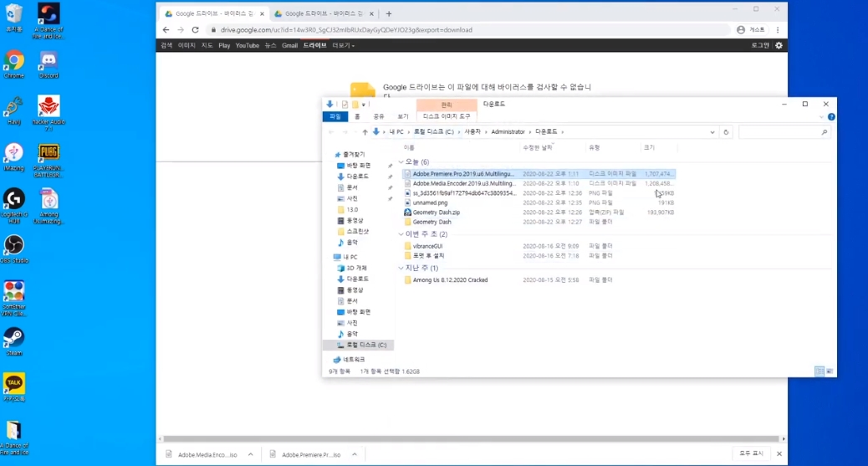Viewport: 868px width, 466px height.
Task: Open the Hacker Audio desktop shortcut
Action: pos(49,113)
